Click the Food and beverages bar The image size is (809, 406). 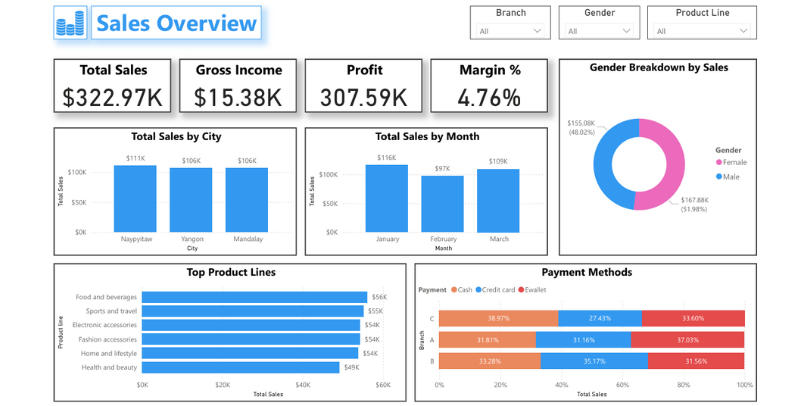pos(254,297)
